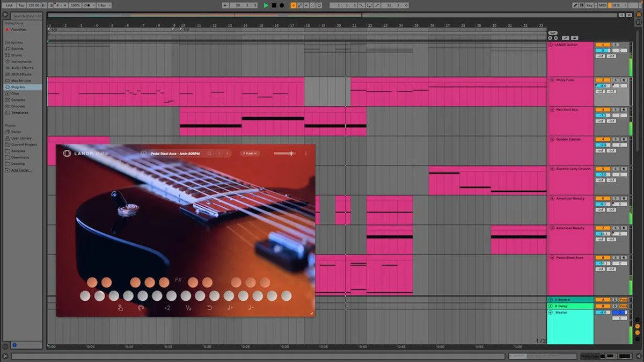Click the x2 double-time icon in the plugin
Screen dimensions: 644x362
pos(167,308)
